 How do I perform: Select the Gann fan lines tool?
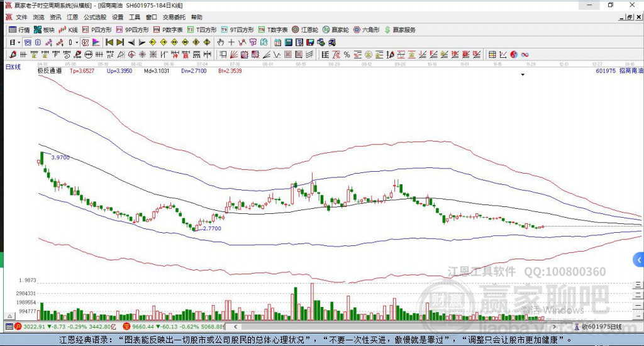click(234, 55)
